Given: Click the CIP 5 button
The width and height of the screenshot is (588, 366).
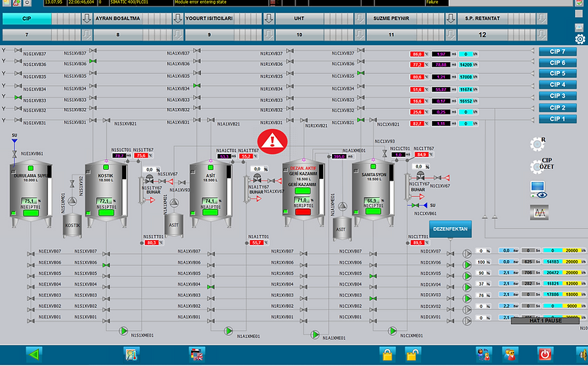Looking at the screenshot, I should [558, 74].
